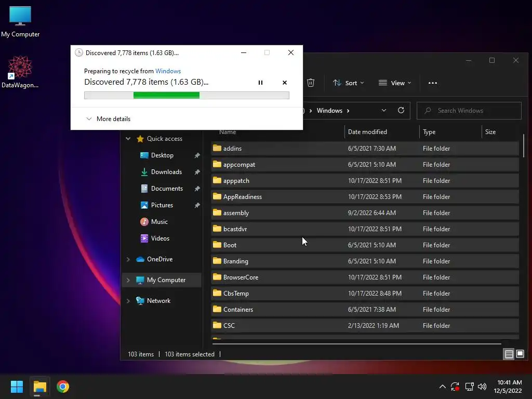Screen dimensions: 532x399
Task: Click the Delete trash icon in toolbar
Action: click(x=311, y=83)
